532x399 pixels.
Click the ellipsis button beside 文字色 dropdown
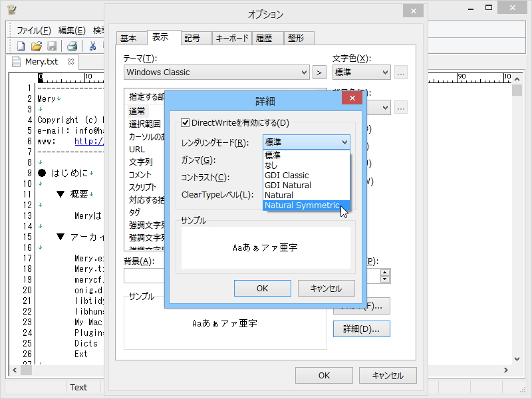point(400,72)
